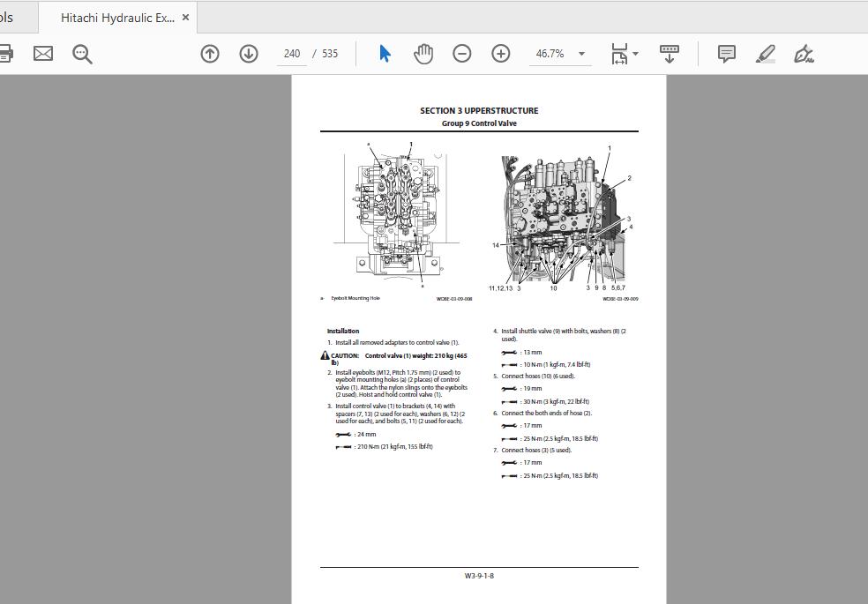The image size is (868, 604).
Task: Click the SECTION 3 UPPERSTRUCTURE heading
Action: pos(479,110)
